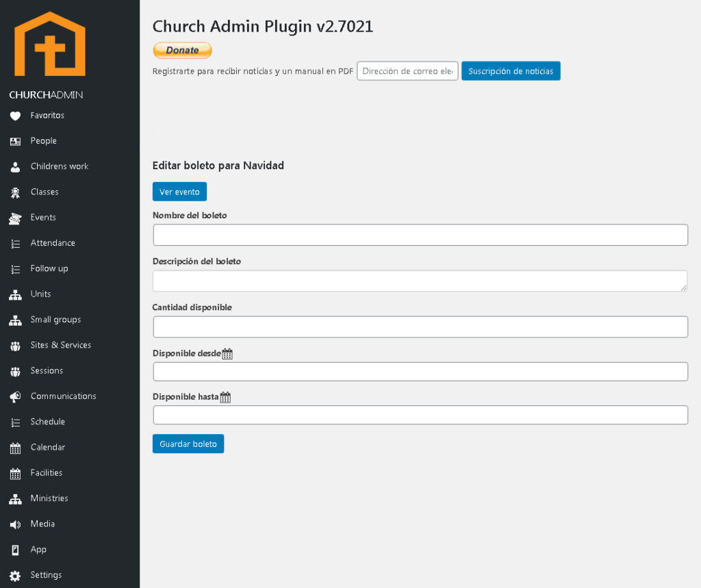Open calendar picker beside Disponible hasta
This screenshot has height=588, width=701.
point(225,397)
